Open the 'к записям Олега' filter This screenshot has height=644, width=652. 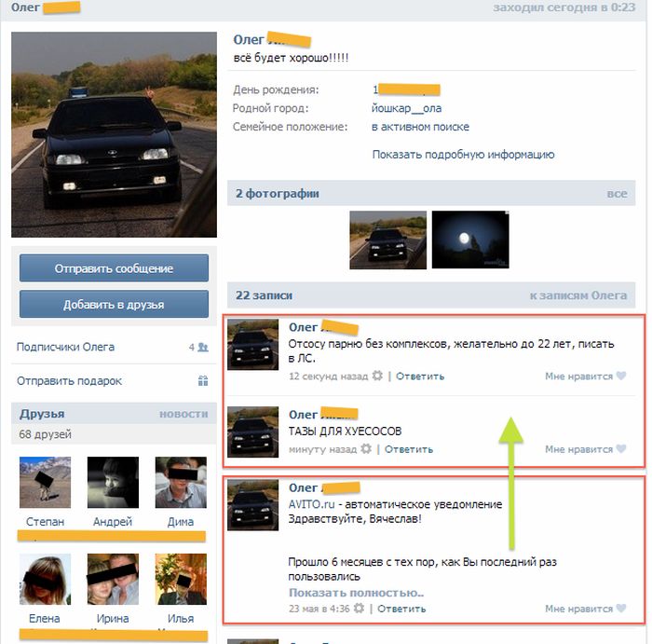(x=578, y=295)
